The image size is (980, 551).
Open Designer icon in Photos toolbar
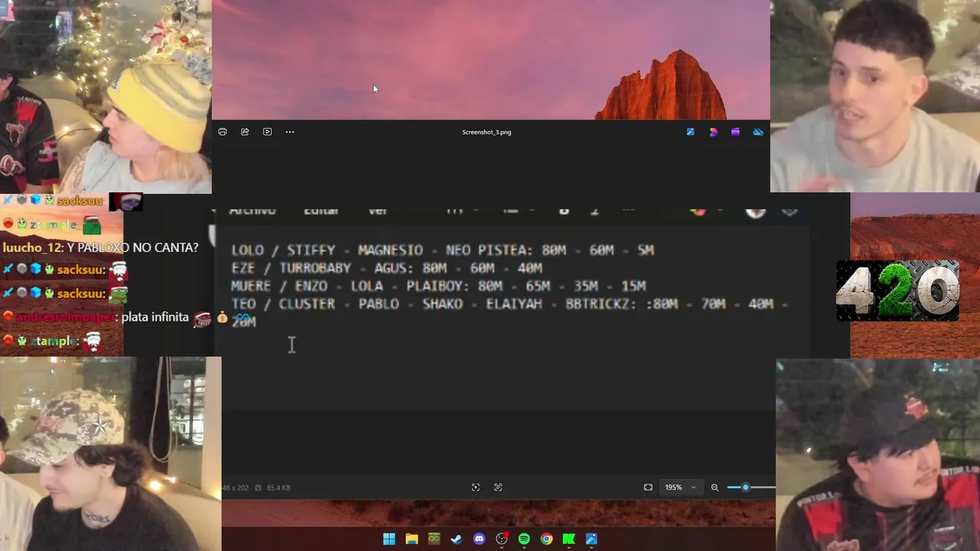714,132
